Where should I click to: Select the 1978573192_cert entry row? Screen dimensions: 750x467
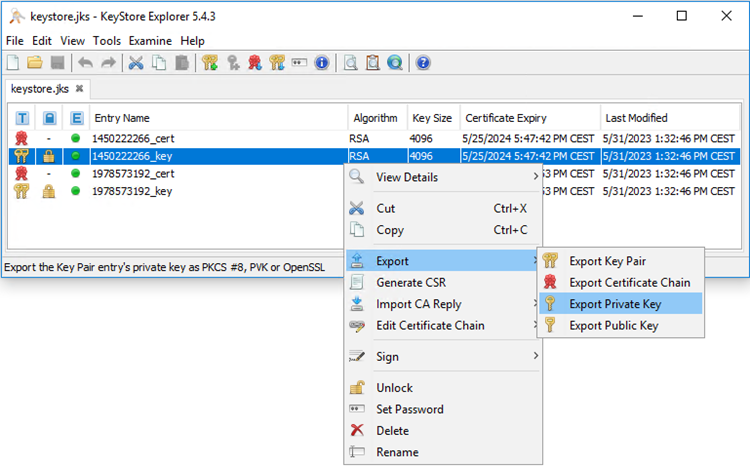132,173
